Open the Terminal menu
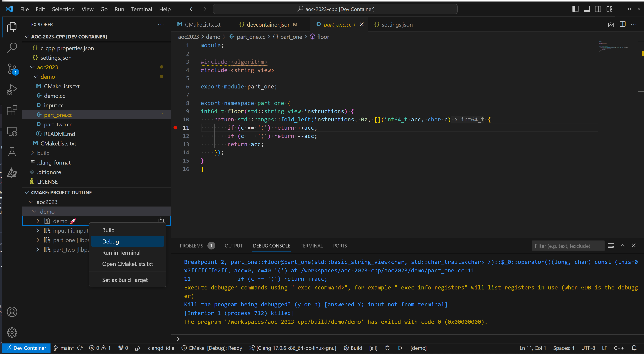Viewport: 644px width, 354px height. [142, 9]
